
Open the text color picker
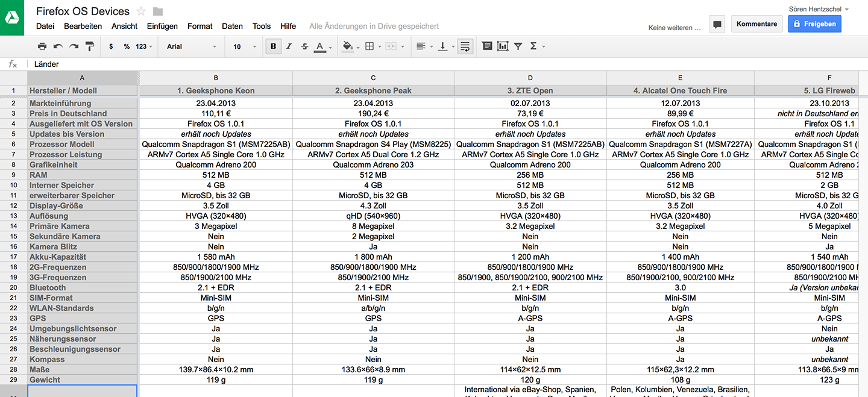click(322, 46)
